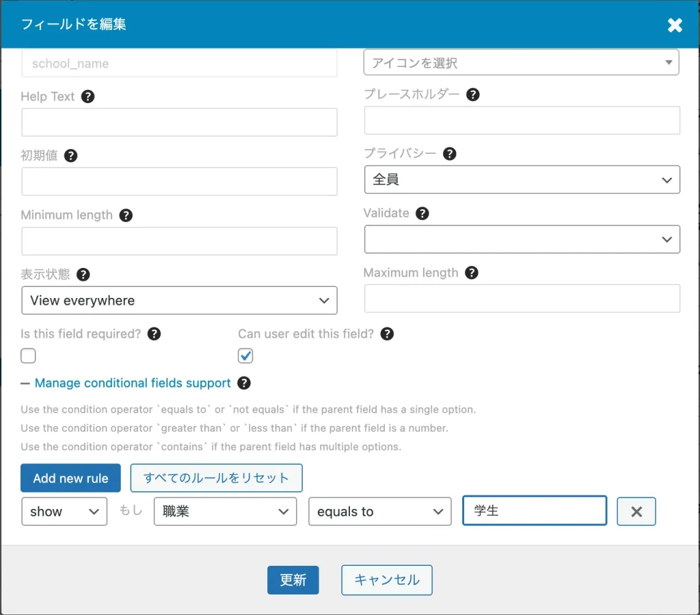Open the show action dropdown
The image size is (700, 615).
(x=64, y=511)
